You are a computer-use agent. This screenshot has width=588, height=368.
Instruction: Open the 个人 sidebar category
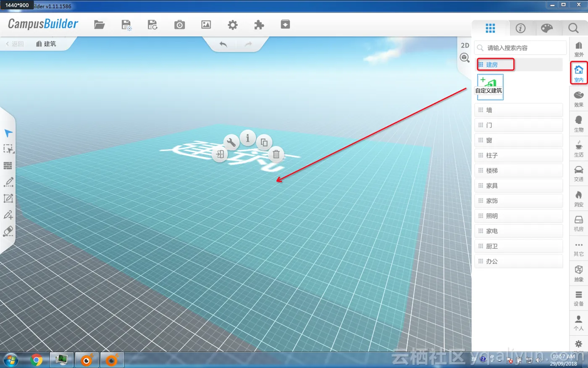point(578,323)
